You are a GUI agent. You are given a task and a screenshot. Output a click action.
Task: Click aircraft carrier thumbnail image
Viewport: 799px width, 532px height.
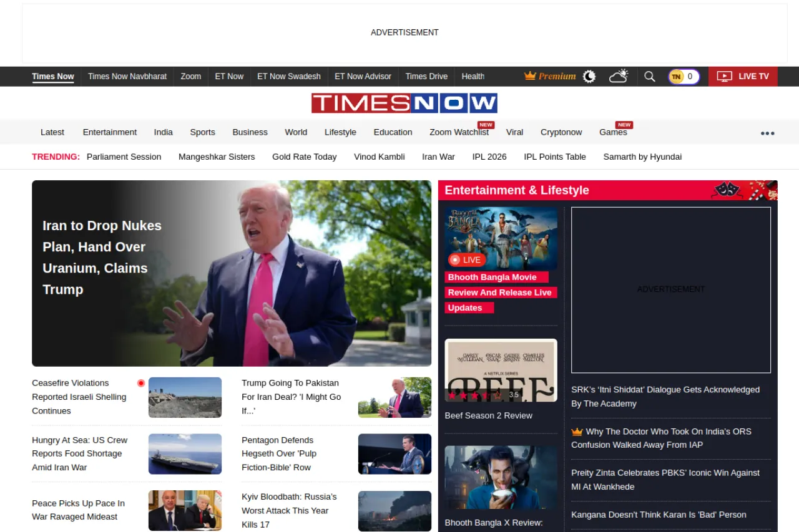point(185,454)
